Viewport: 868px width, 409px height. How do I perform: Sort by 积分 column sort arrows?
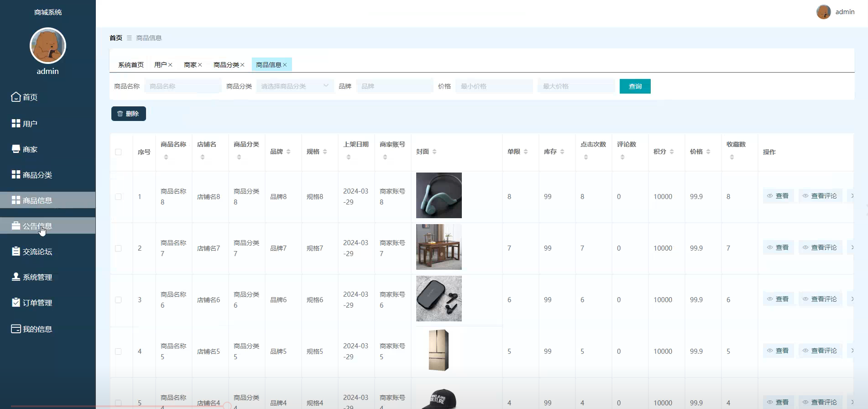click(672, 152)
